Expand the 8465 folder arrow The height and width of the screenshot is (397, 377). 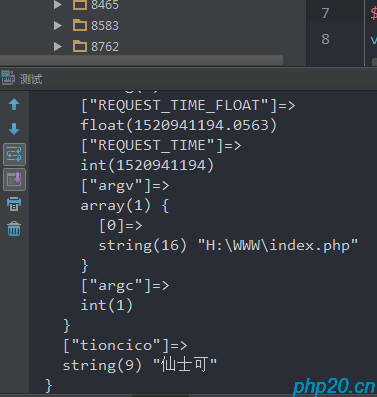pyautogui.click(x=58, y=5)
